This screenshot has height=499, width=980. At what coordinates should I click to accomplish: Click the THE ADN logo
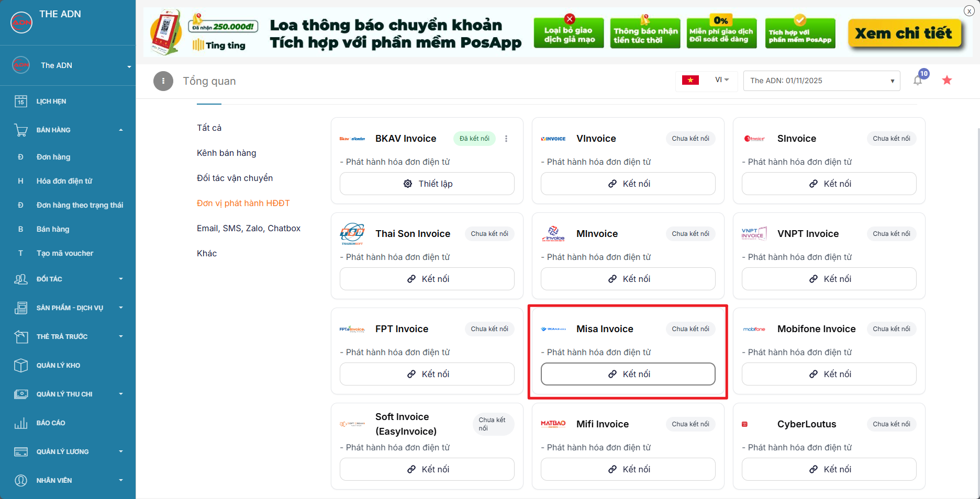click(x=21, y=22)
